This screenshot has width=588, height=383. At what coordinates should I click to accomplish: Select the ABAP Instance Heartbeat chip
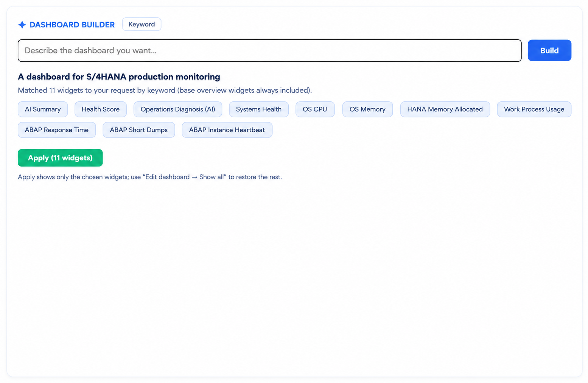tap(227, 130)
